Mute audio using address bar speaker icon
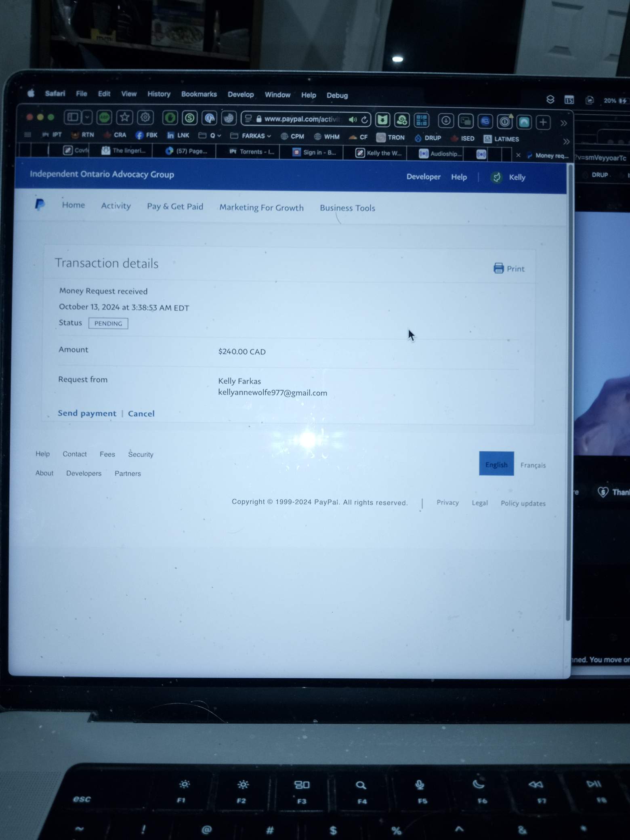The height and width of the screenshot is (840, 630). (353, 120)
